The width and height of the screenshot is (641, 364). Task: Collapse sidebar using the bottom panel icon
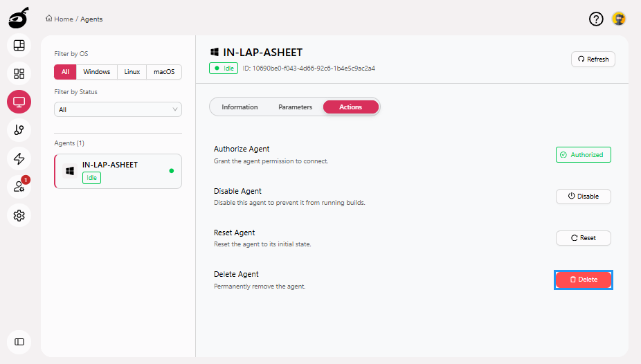click(x=19, y=342)
